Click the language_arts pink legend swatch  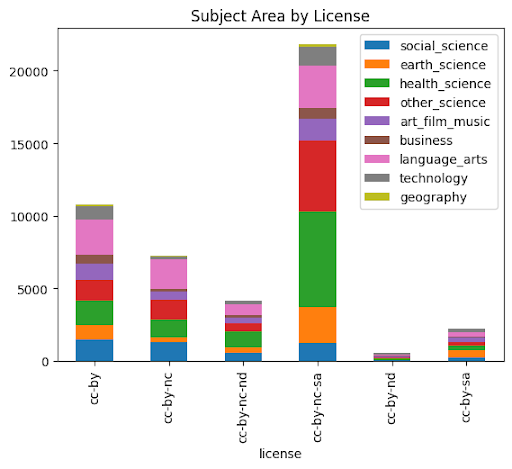[377, 159]
